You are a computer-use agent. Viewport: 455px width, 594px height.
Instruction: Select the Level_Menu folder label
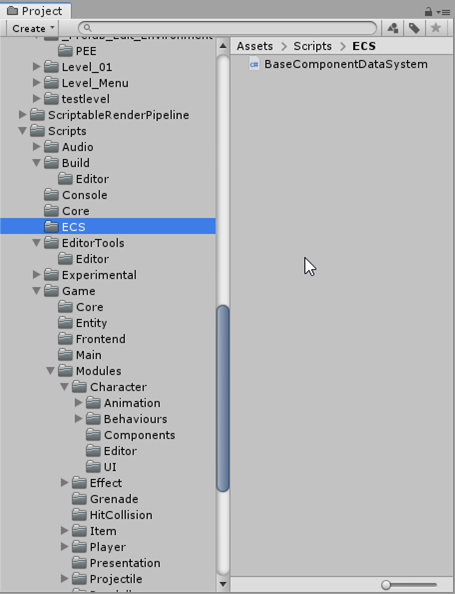(95, 83)
